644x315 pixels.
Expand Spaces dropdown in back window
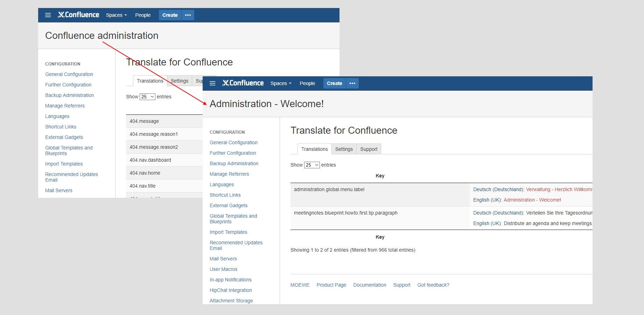click(x=116, y=15)
